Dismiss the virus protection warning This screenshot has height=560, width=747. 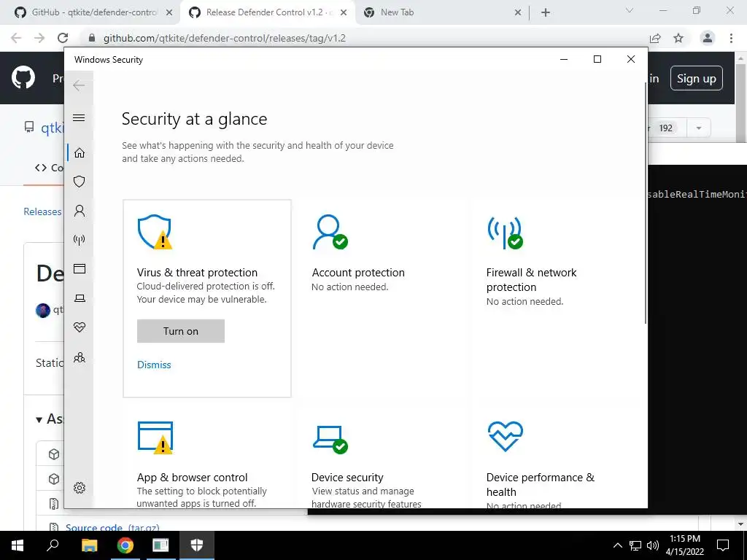154,365
